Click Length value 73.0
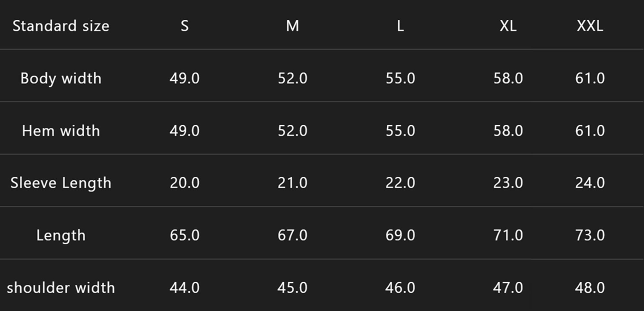 pos(590,235)
